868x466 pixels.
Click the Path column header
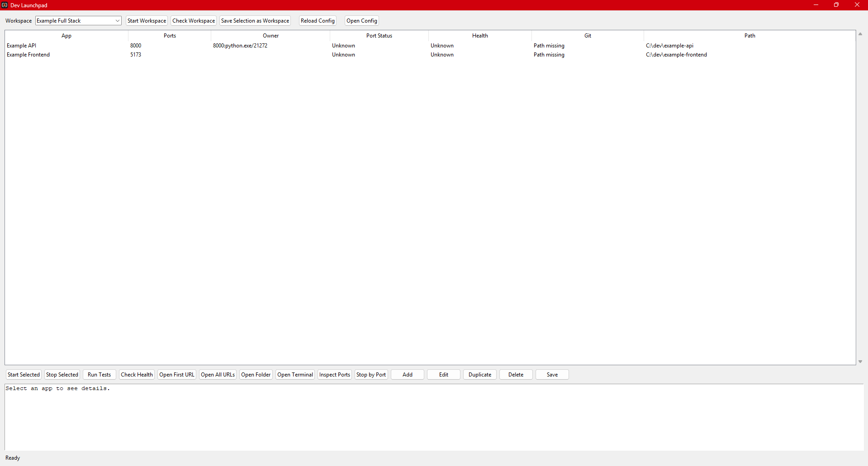tap(749, 36)
